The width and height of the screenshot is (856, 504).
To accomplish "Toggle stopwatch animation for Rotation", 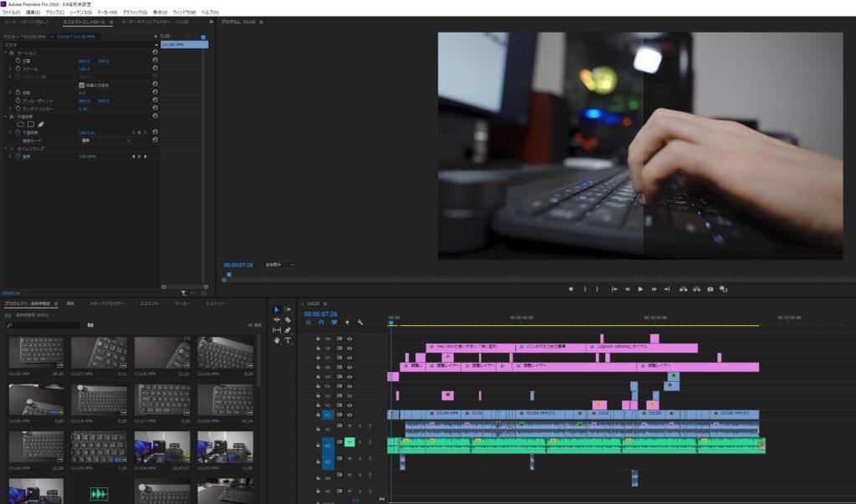I will 18,92.
